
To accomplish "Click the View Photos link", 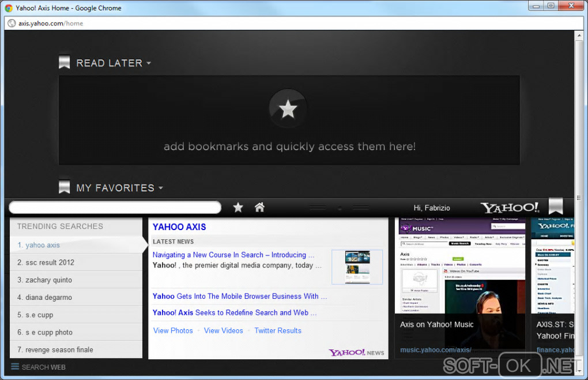I will [x=173, y=330].
